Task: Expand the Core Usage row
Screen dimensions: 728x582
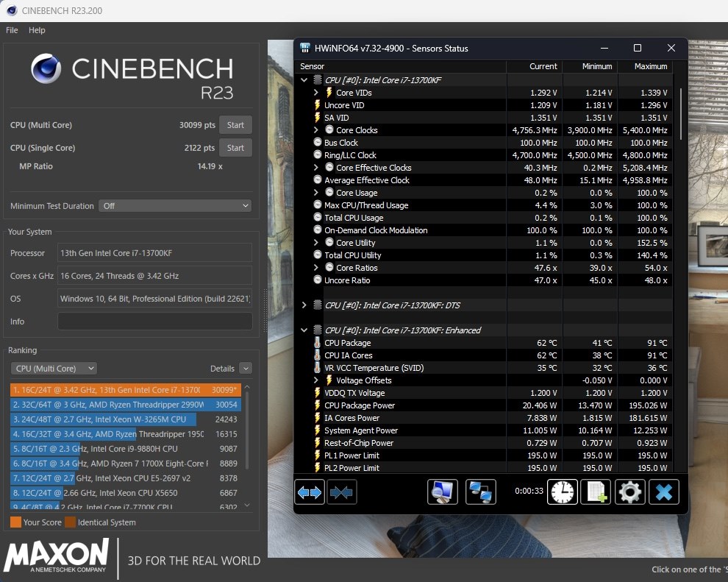Action: [315, 193]
